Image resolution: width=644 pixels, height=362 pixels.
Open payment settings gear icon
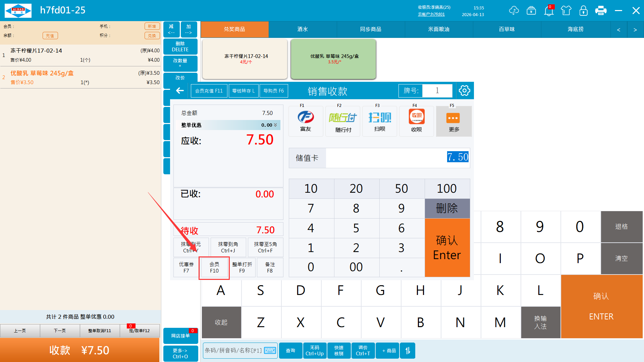465,90
